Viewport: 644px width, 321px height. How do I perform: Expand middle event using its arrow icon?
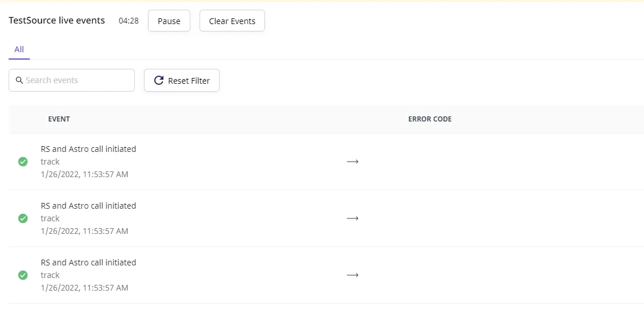click(352, 218)
